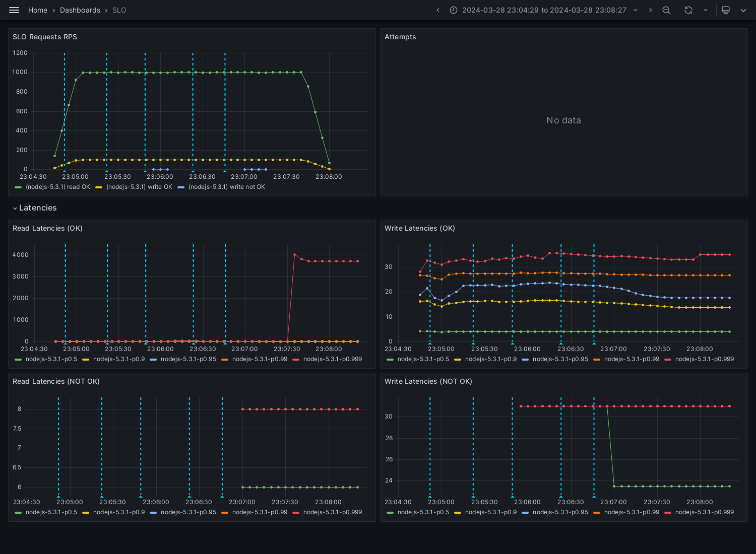Collapse the Latencies row
756x554 pixels.
point(35,208)
